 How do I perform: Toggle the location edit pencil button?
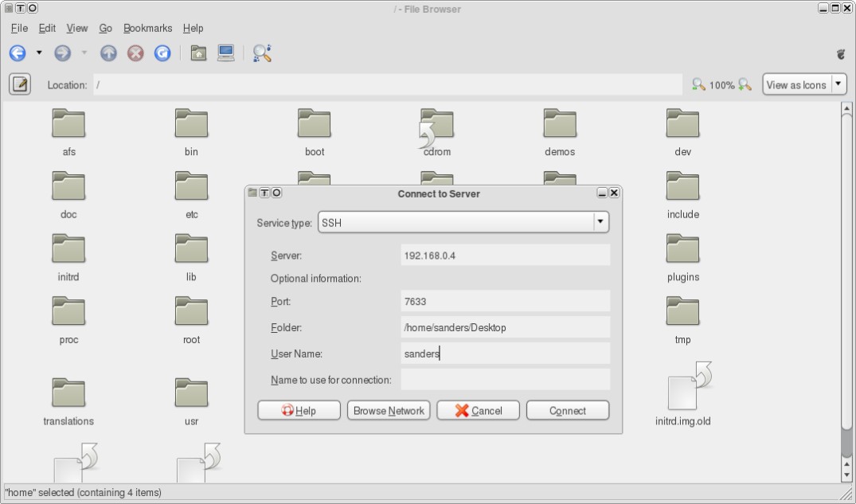point(20,84)
